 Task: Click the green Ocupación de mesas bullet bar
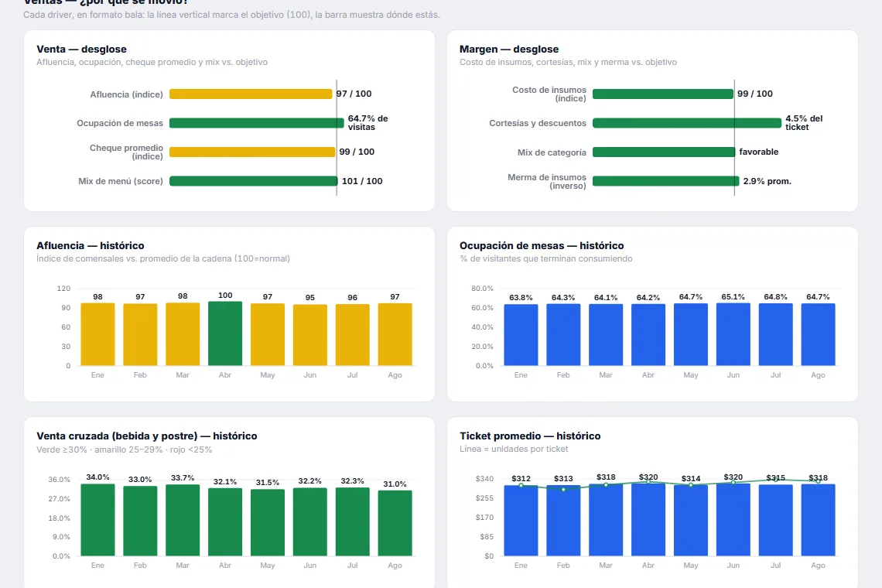click(257, 123)
